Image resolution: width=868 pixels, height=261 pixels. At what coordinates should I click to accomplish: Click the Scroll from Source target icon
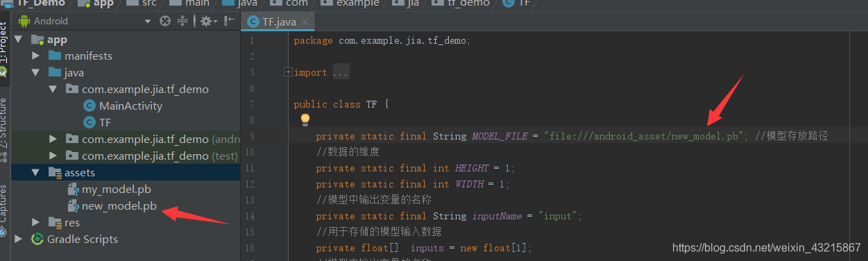(164, 21)
